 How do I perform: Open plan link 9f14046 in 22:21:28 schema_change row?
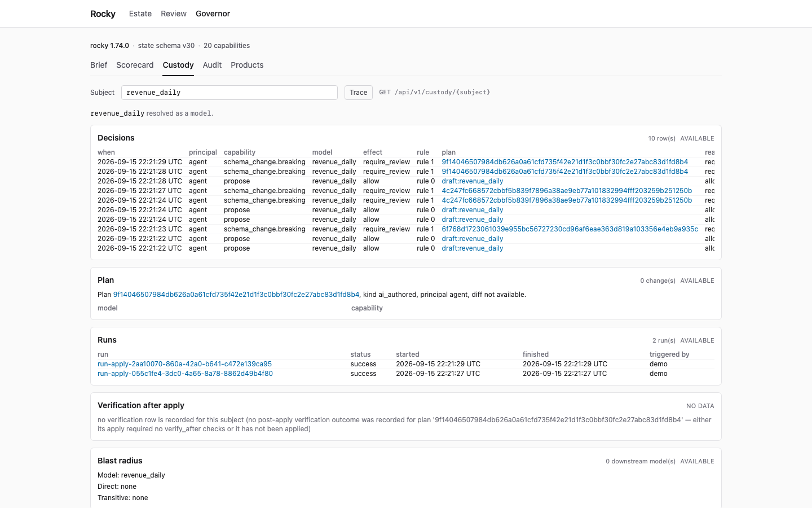tap(565, 172)
